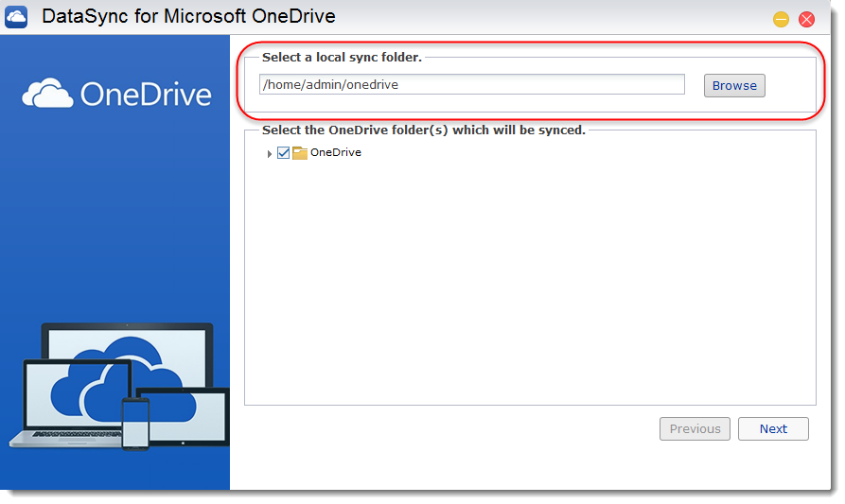This screenshot has width=845, height=504.
Task: Click the Browse button
Action: pos(734,86)
